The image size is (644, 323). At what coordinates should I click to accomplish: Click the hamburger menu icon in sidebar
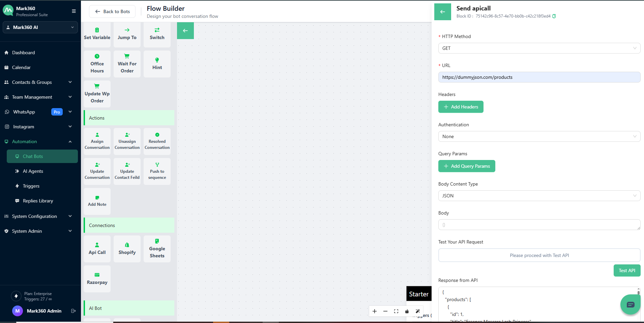[x=74, y=11]
